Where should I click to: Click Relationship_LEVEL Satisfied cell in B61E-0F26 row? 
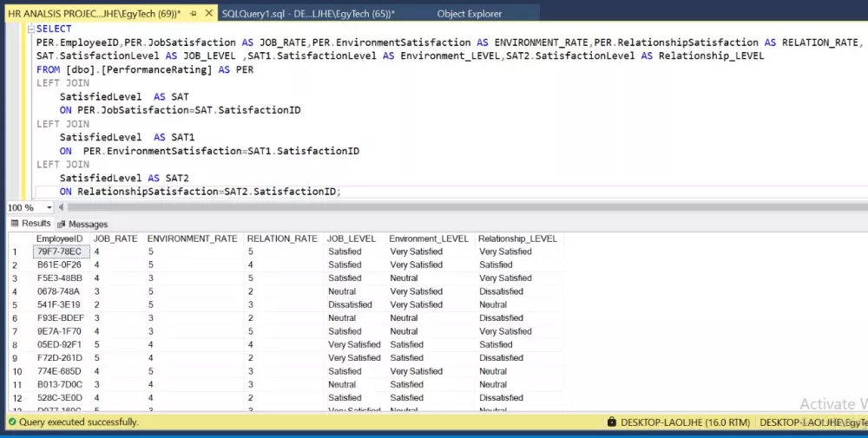click(x=519, y=265)
